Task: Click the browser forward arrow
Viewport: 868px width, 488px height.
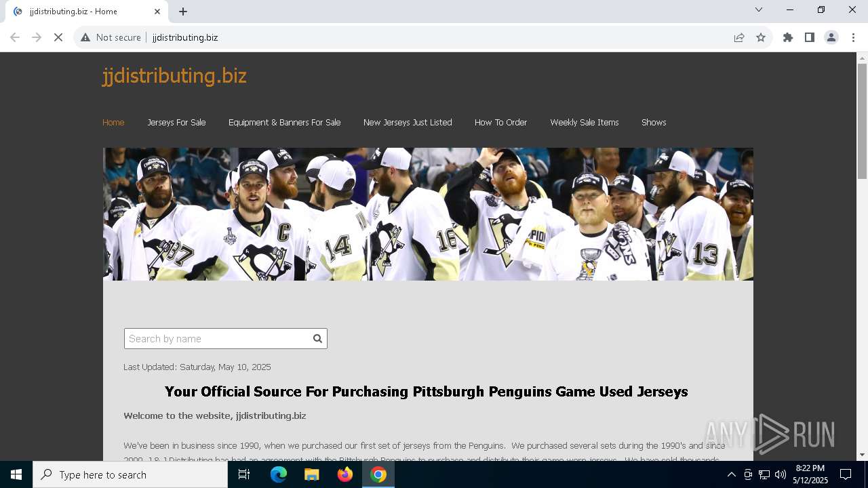Action: 37,37
